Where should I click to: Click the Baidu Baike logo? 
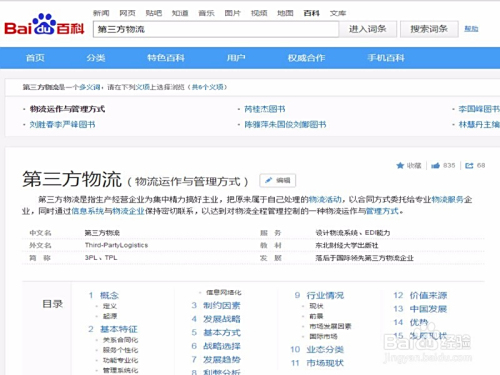click(44, 25)
